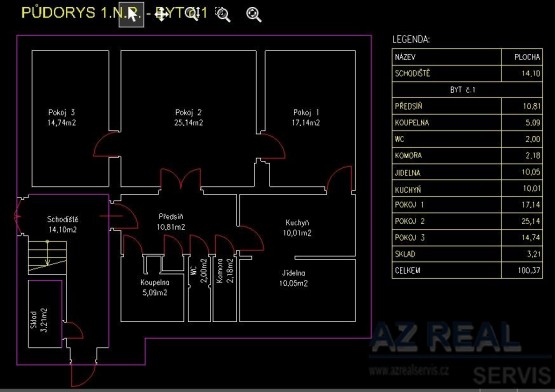Select the Předsíň room label
555x392 pixels.
point(171,222)
